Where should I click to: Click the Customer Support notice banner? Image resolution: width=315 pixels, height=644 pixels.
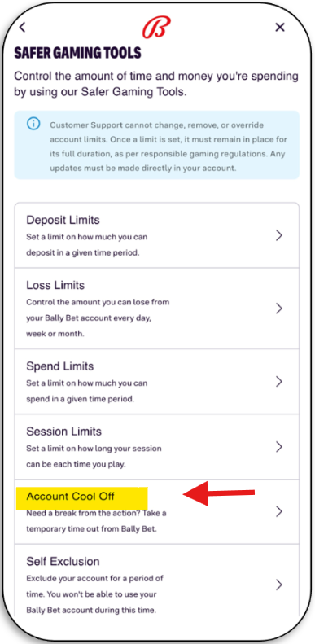[157, 145]
